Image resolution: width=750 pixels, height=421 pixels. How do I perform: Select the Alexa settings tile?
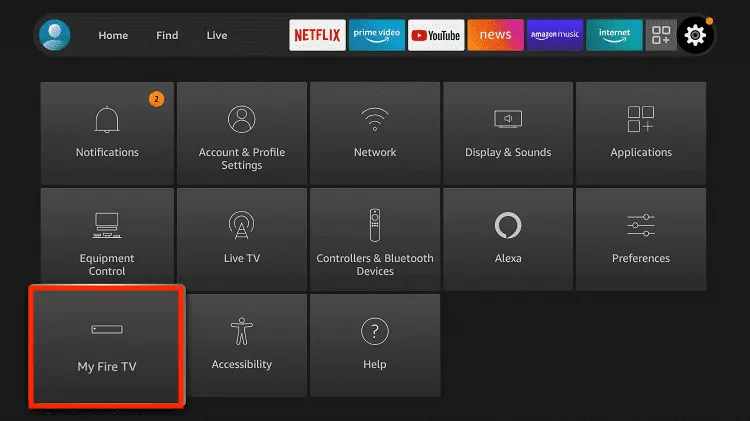pos(508,238)
